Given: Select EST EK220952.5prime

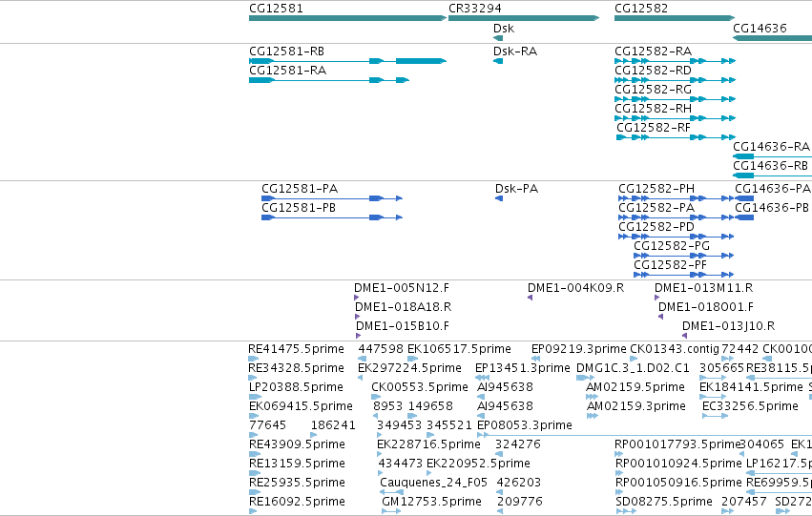Looking at the screenshot, I should [429, 474].
